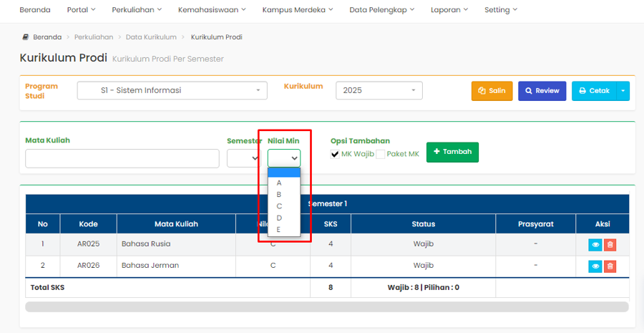
Task: Click the trash icon for Bahasa Rusia
Action: click(610, 244)
